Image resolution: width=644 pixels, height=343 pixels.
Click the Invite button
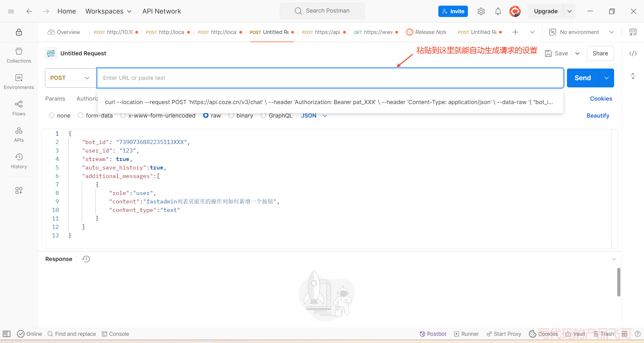click(453, 11)
